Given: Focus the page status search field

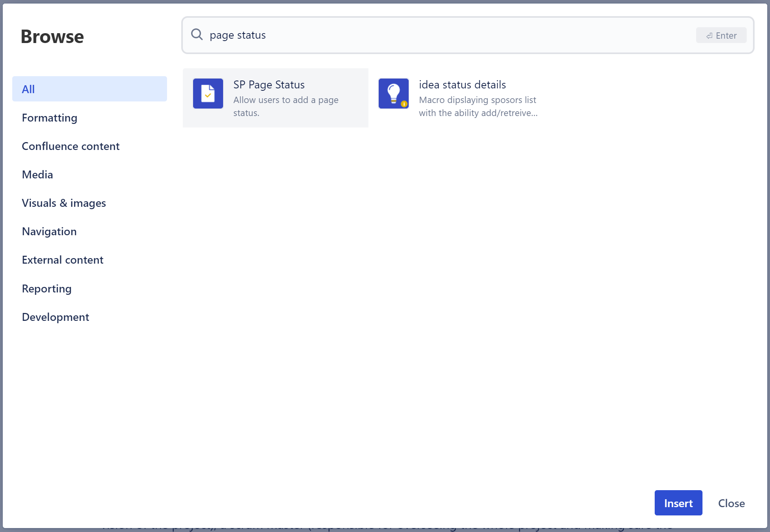Looking at the screenshot, I should [x=468, y=35].
